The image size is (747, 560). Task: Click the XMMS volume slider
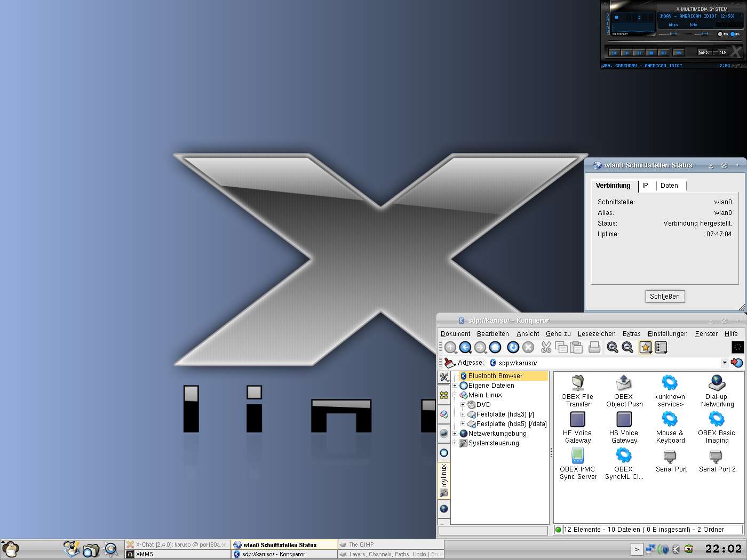[x=673, y=34]
